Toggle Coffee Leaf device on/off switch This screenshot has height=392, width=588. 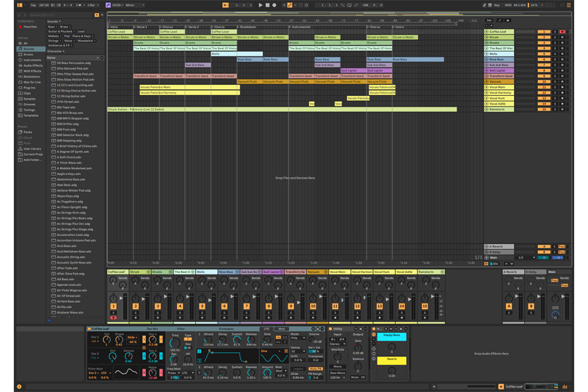coord(89,329)
